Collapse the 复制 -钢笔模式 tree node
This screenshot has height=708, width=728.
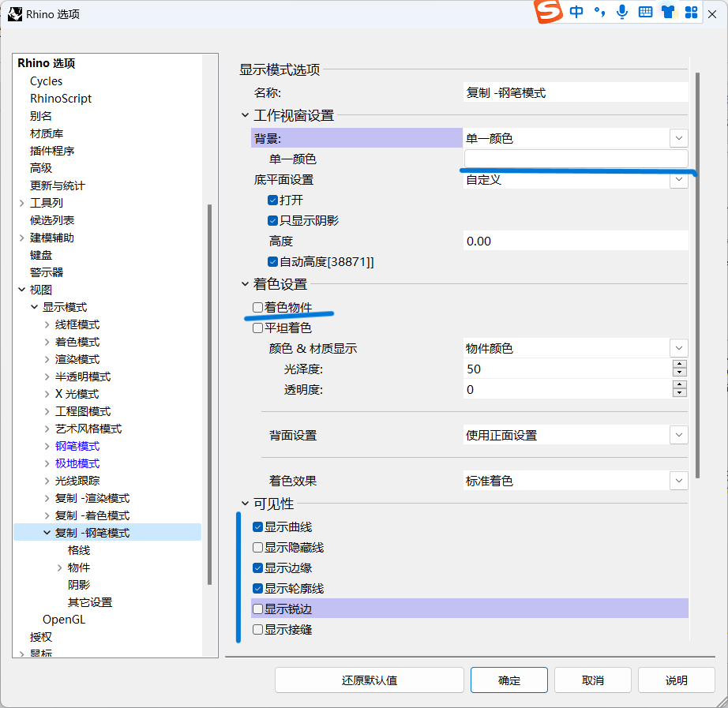click(47, 533)
